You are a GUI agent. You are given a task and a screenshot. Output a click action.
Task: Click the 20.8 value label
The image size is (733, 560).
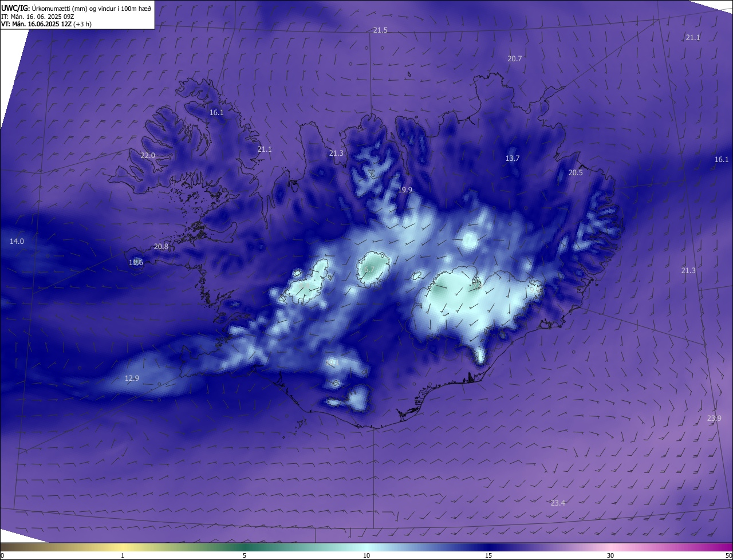161,246
